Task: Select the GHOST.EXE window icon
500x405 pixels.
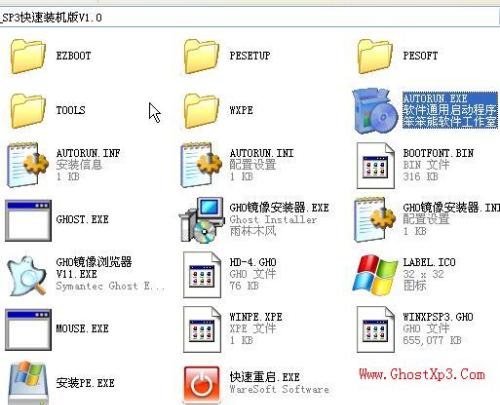Action: pyautogui.click(x=28, y=220)
